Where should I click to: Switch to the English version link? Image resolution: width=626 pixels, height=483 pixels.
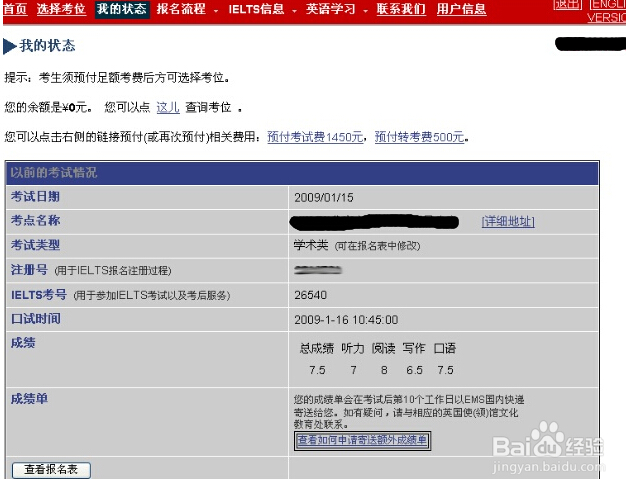click(x=607, y=11)
